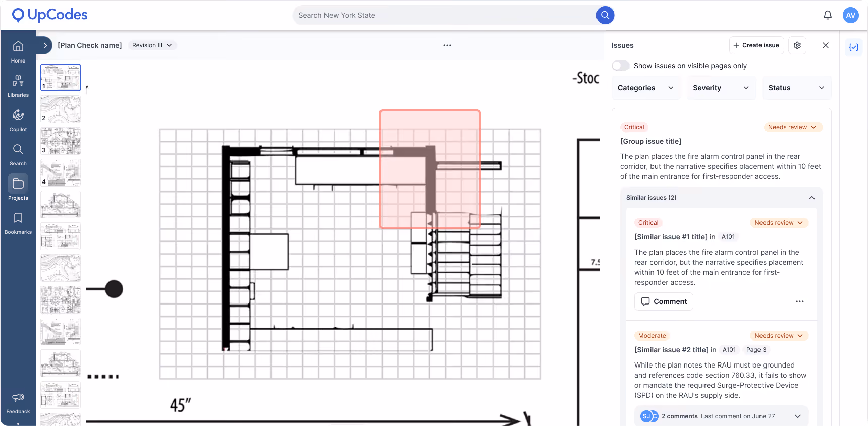Image resolution: width=868 pixels, height=426 pixels.
Task: Collapse Similar issues (2) section
Action: pyautogui.click(x=812, y=198)
